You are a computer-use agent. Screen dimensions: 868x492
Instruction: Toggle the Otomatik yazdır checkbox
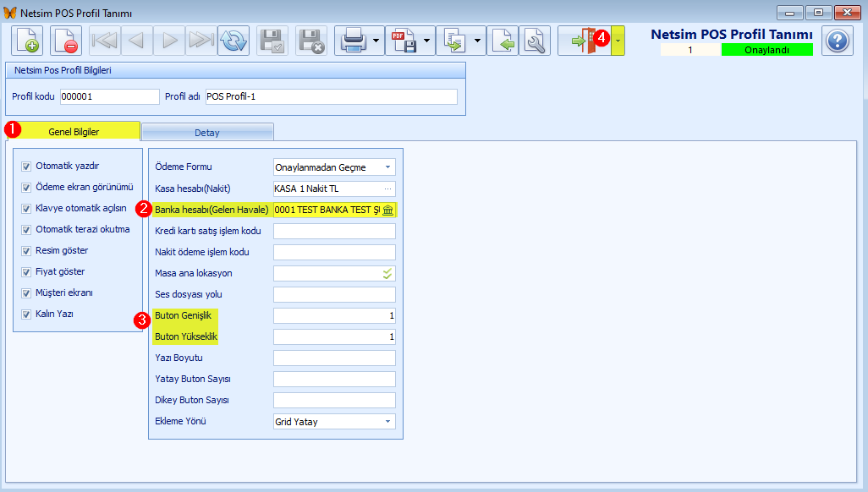(x=27, y=166)
